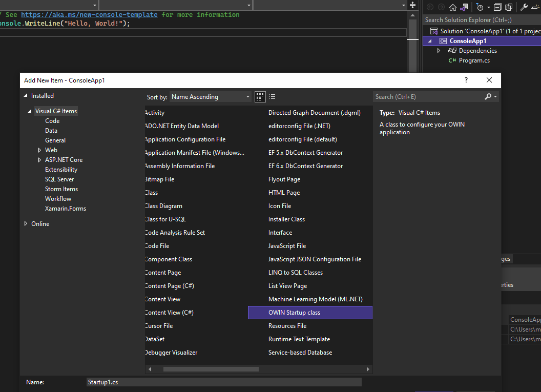Click the Name field containing Startup1.cs
The width and height of the screenshot is (541, 392).
click(224, 382)
